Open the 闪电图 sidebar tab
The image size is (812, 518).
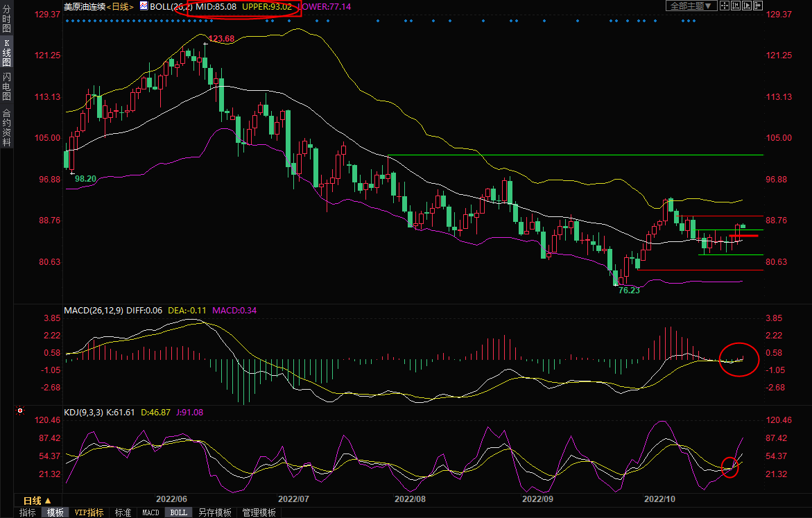[x=6, y=87]
